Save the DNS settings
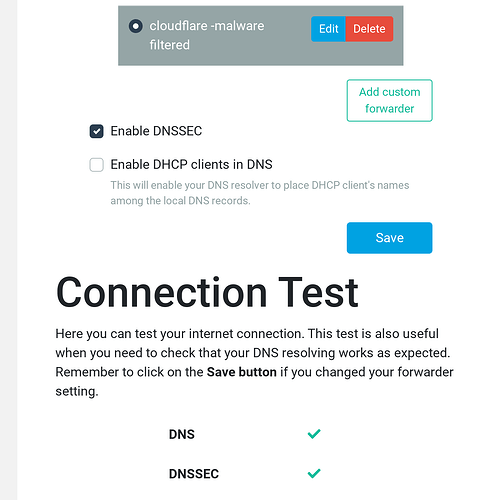The image size is (479, 500). pos(389,238)
